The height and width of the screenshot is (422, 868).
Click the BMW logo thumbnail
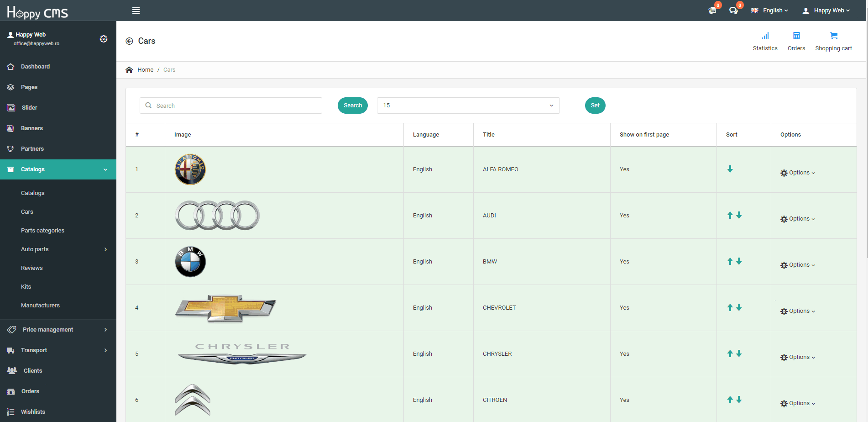[190, 262]
